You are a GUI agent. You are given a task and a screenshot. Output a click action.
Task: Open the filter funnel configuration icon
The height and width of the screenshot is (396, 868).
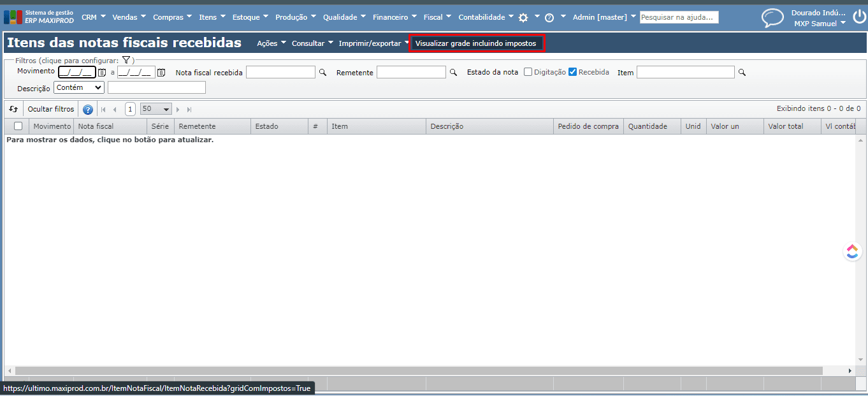point(126,60)
